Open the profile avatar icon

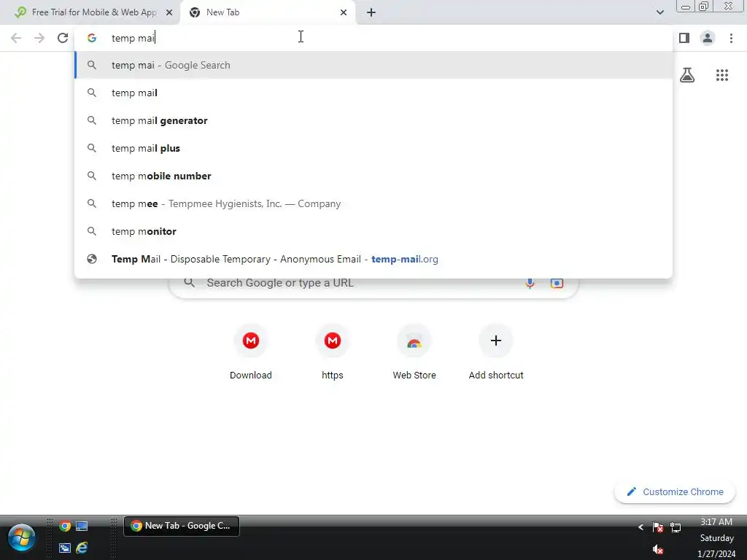click(708, 38)
